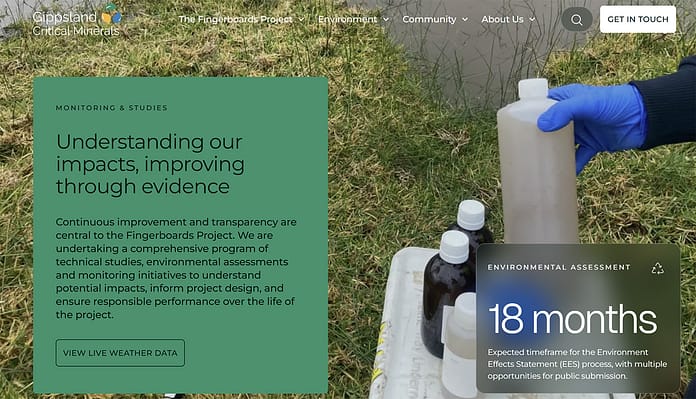The width and height of the screenshot is (696, 399).
Task: Click the Monitoring & Studies label
Action: 111,108
